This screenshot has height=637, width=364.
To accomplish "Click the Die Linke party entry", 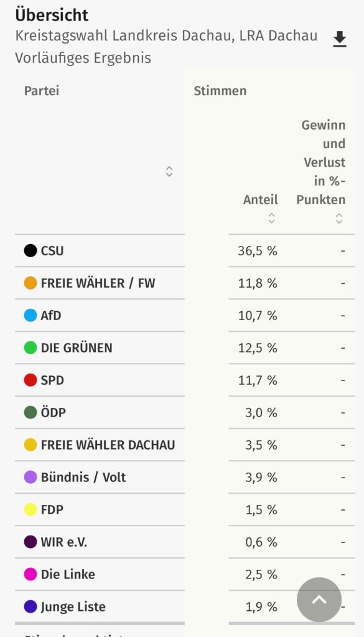I will click(x=68, y=575).
